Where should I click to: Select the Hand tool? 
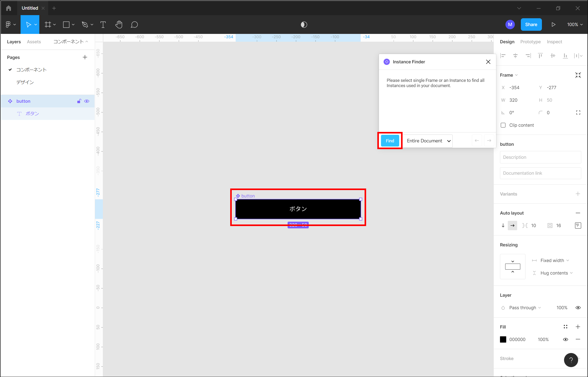click(x=119, y=25)
